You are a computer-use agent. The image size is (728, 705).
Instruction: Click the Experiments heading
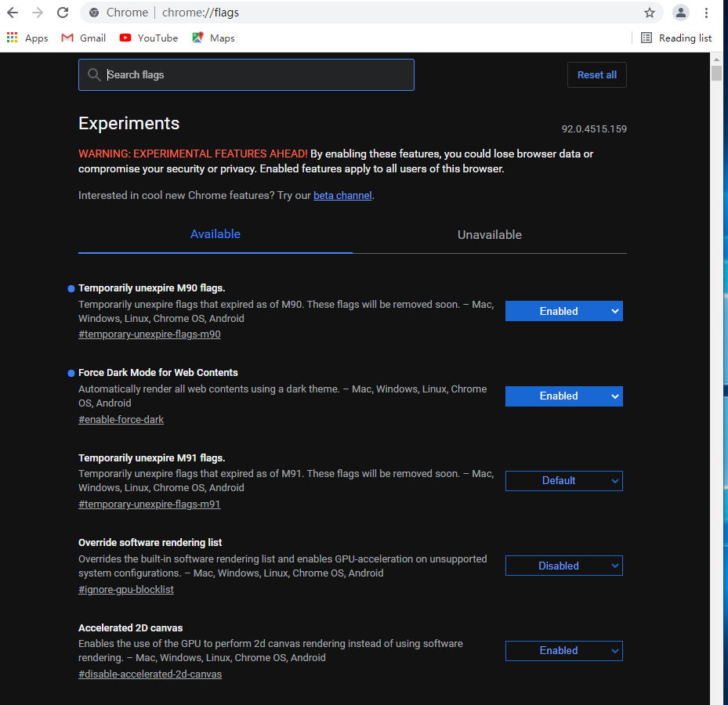tap(129, 124)
